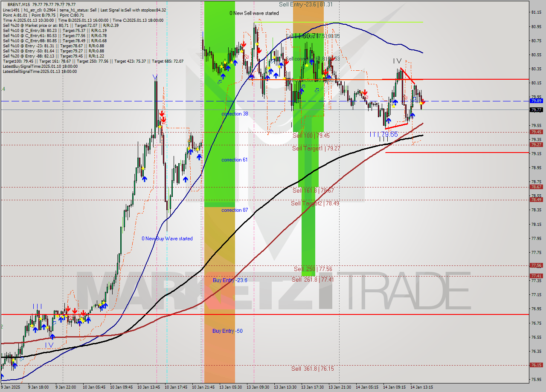Click the 'Sell 161.8 | 78.67' label
This screenshot has width=546, height=392.
313,190
